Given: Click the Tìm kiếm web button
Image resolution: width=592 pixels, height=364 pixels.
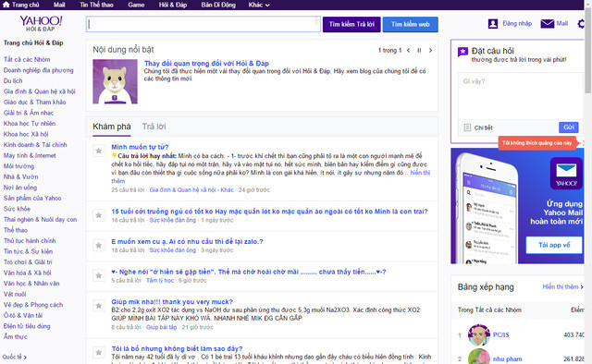Looking at the screenshot, I should (x=411, y=24).
